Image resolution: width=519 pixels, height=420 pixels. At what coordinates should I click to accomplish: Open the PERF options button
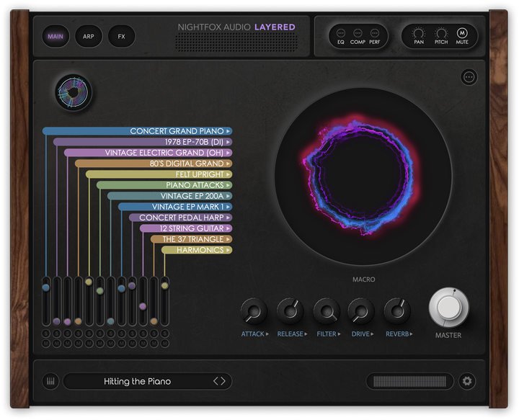[x=374, y=33]
